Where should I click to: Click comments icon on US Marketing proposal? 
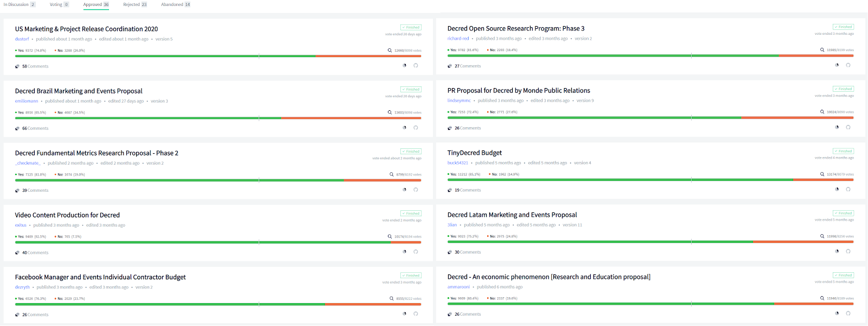tap(17, 66)
